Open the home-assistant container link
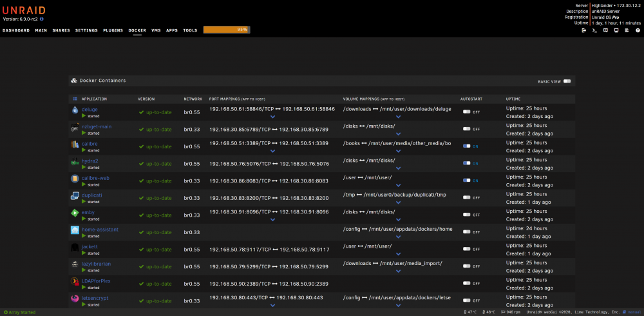This screenshot has height=316, width=644. [100, 230]
